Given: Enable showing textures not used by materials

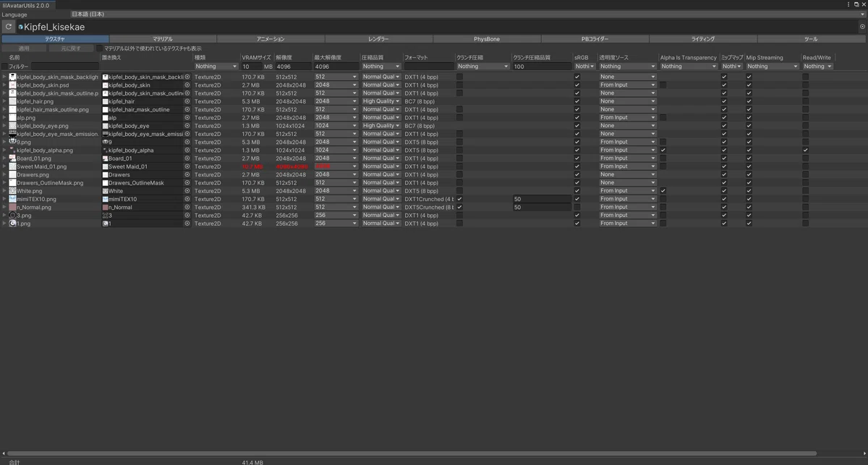Looking at the screenshot, I should pos(101,48).
